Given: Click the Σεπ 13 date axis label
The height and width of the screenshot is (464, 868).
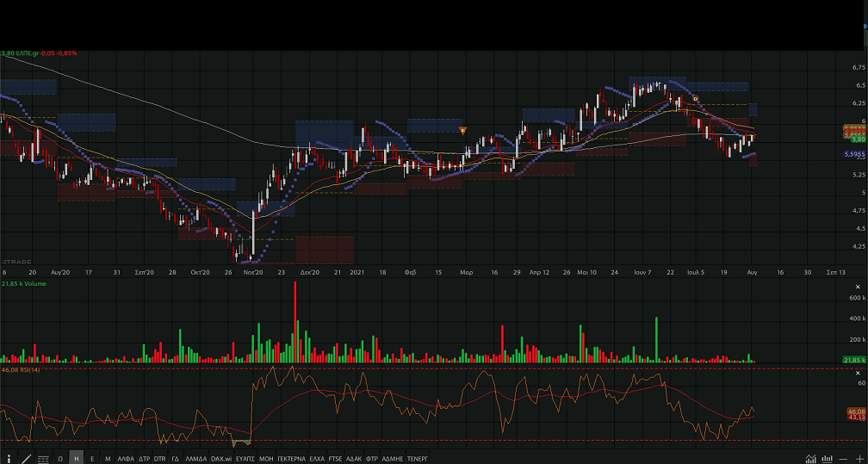Looking at the screenshot, I should tap(836, 272).
